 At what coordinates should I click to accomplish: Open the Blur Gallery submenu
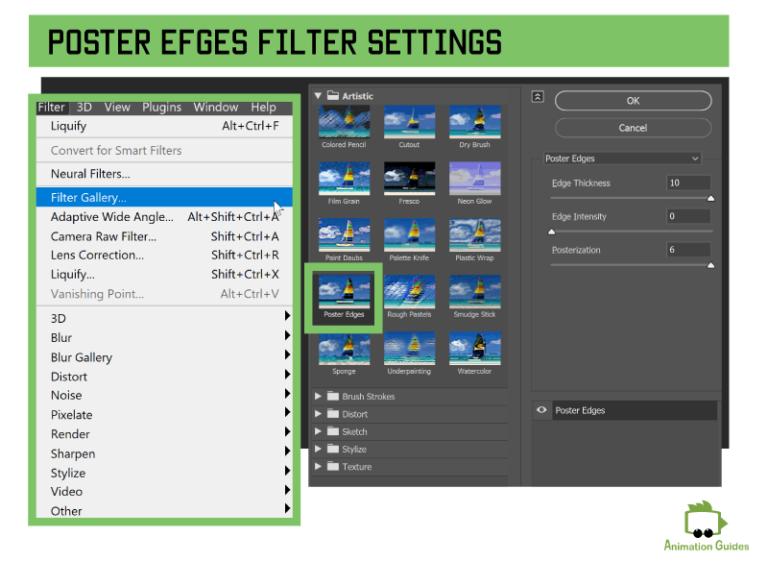[82, 357]
